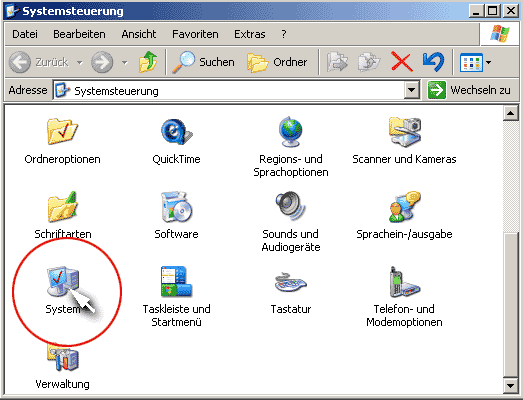The height and width of the screenshot is (400, 523).
Task: Open Sounds und Audiogeräte speaker icon
Action: coord(291,206)
